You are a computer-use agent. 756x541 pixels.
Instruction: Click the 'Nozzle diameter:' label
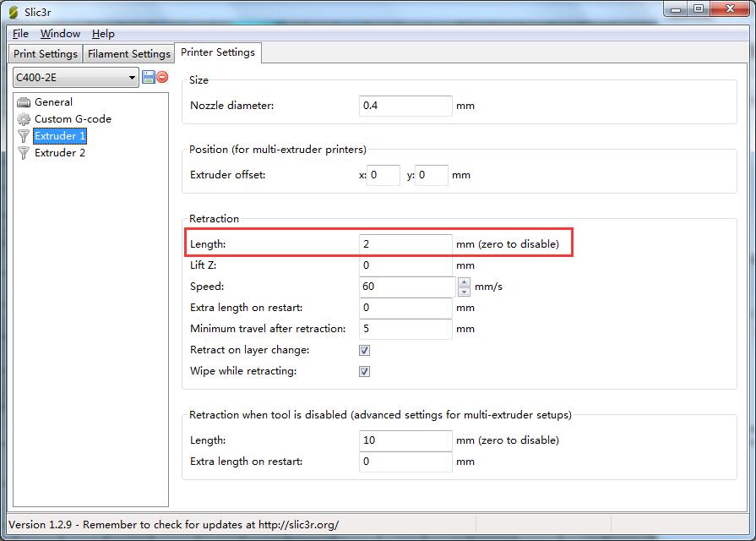232,106
